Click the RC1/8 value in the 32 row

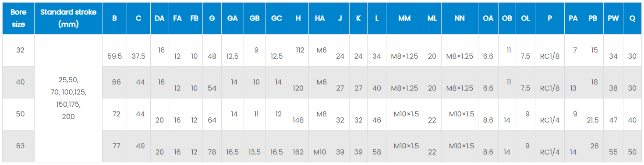tap(550, 56)
